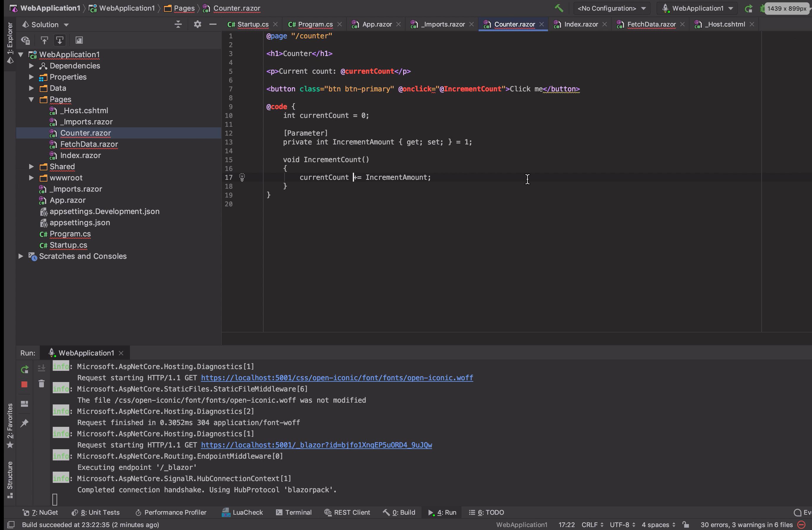Select appsettings.json file in tree
This screenshot has width=812, height=530.
pos(80,223)
